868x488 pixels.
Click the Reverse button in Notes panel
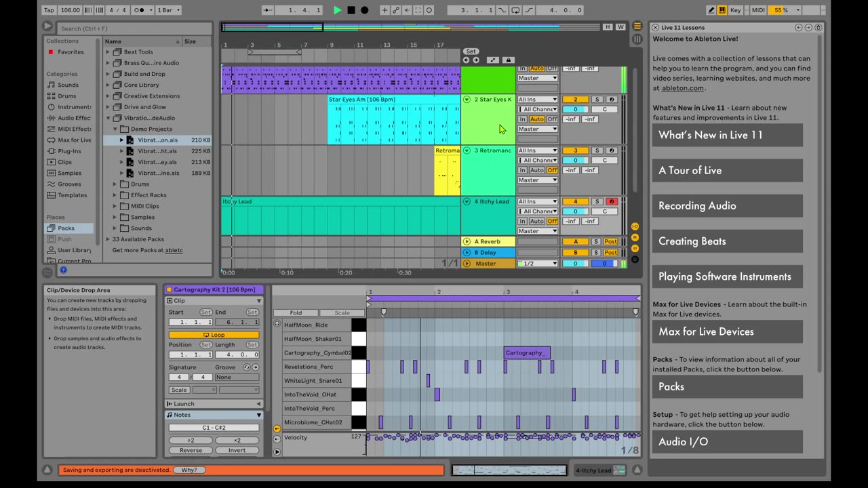click(191, 450)
